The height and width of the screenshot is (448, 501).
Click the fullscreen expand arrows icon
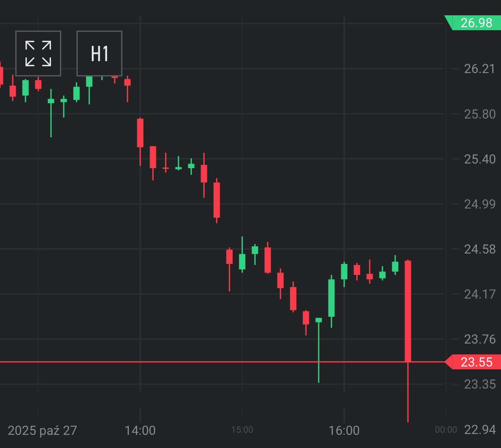38,54
